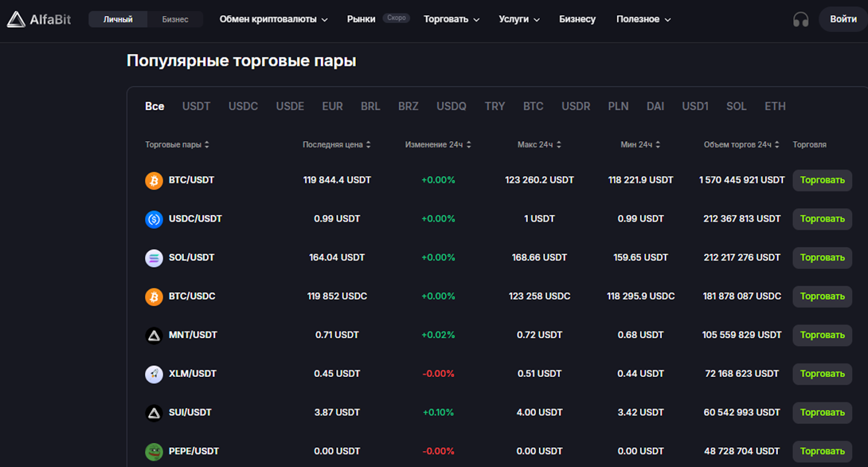The height and width of the screenshot is (467, 868).
Task: Click the Bitcoin icon beside BTC/USDT
Action: pyautogui.click(x=154, y=180)
